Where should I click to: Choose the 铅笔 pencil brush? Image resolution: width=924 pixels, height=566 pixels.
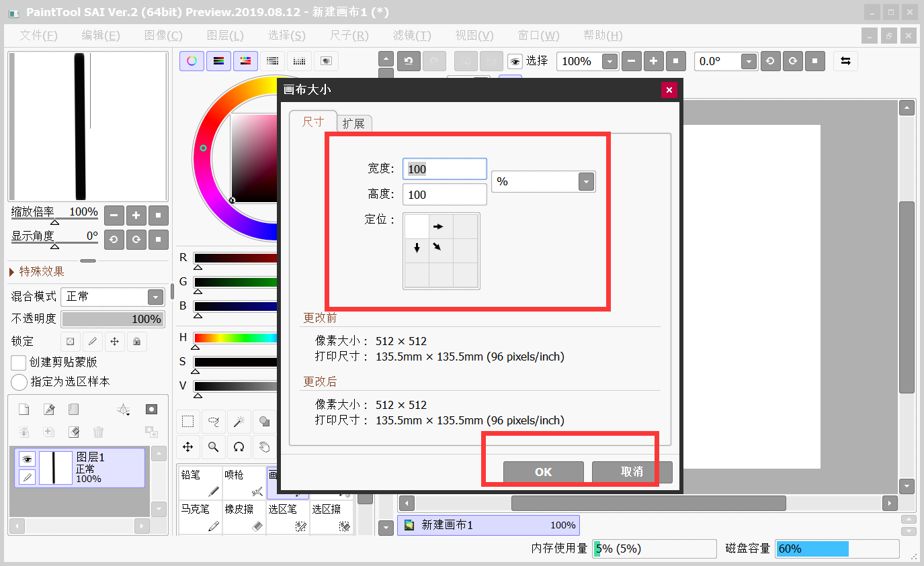tap(200, 483)
